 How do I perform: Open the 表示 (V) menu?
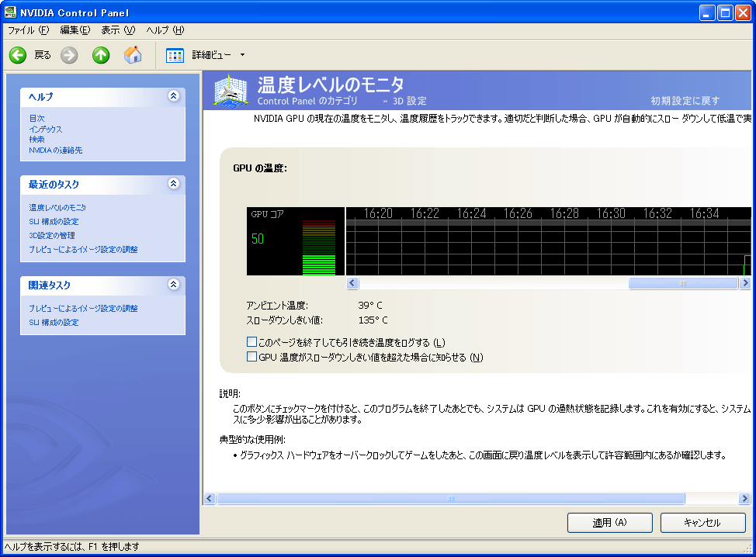(x=118, y=30)
